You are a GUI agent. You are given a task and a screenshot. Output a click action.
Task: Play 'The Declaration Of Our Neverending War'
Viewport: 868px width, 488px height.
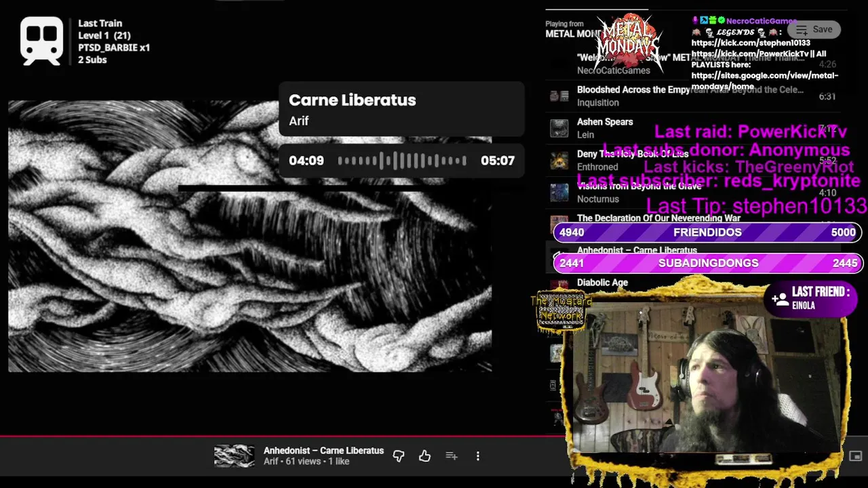pyautogui.click(x=658, y=218)
